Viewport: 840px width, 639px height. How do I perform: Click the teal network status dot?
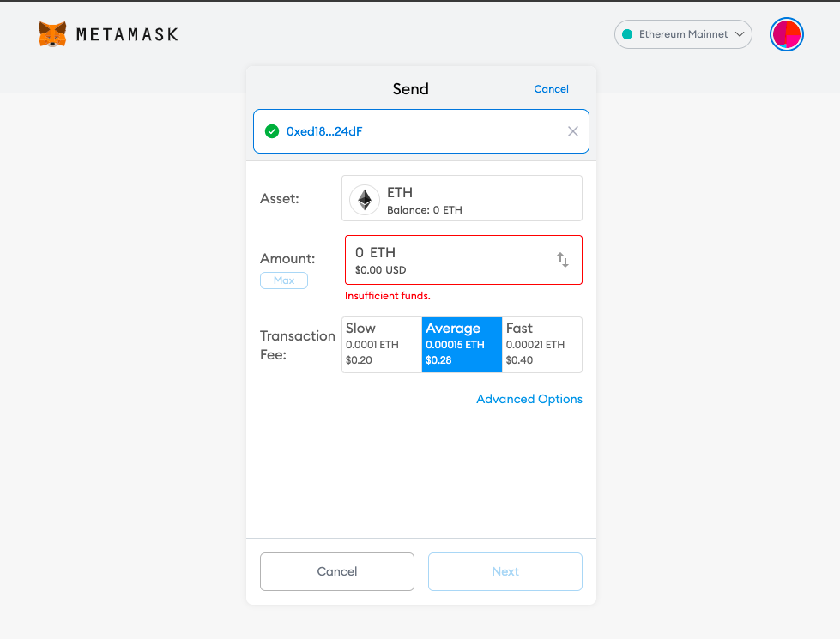tap(627, 34)
